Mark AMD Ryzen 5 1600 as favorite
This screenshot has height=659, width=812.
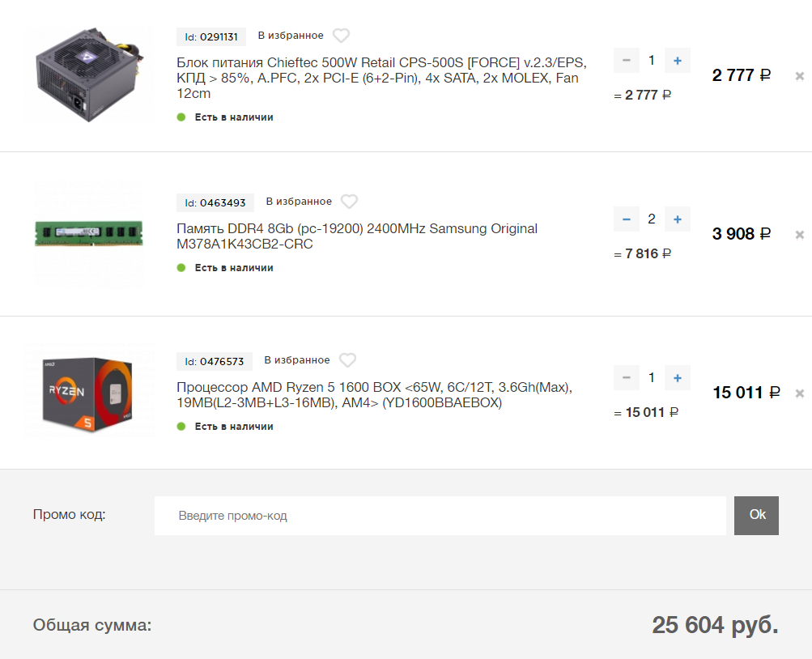(347, 360)
